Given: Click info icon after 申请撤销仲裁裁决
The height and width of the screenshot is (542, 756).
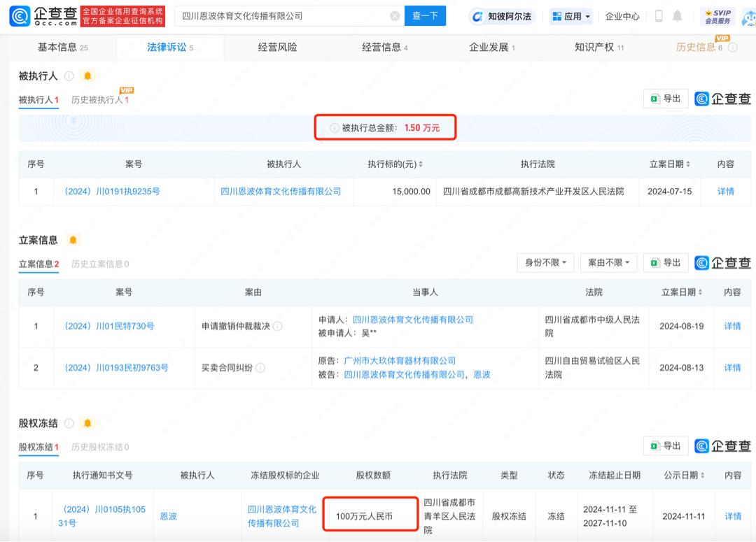Looking at the screenshot, I should click(278, 326).
